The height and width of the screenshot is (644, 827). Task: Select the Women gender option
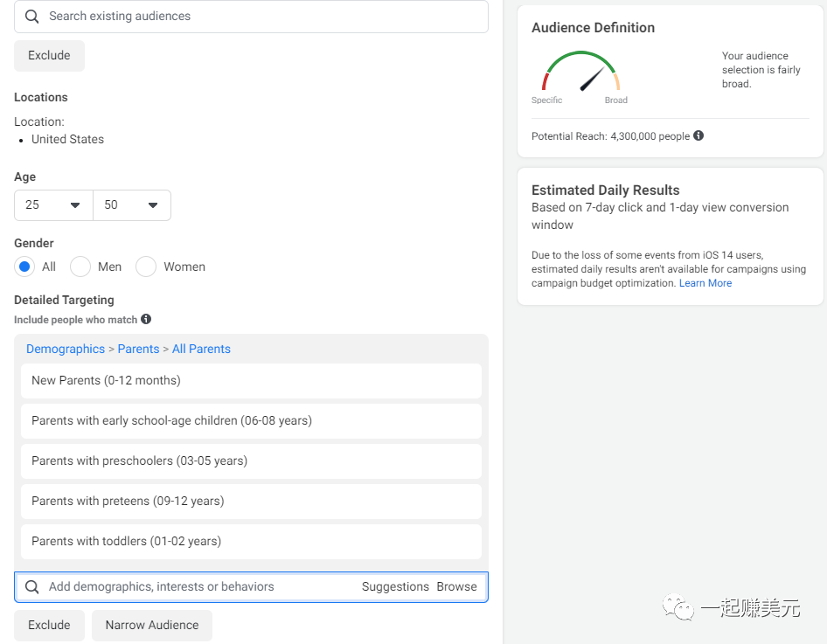click(x=146, y=267)
